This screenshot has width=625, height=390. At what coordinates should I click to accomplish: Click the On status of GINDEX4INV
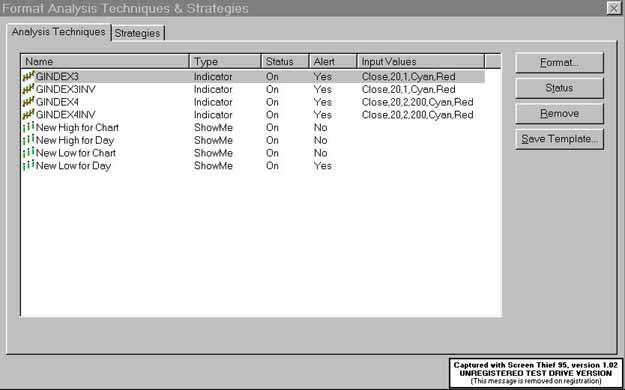(x=272, y=115)
